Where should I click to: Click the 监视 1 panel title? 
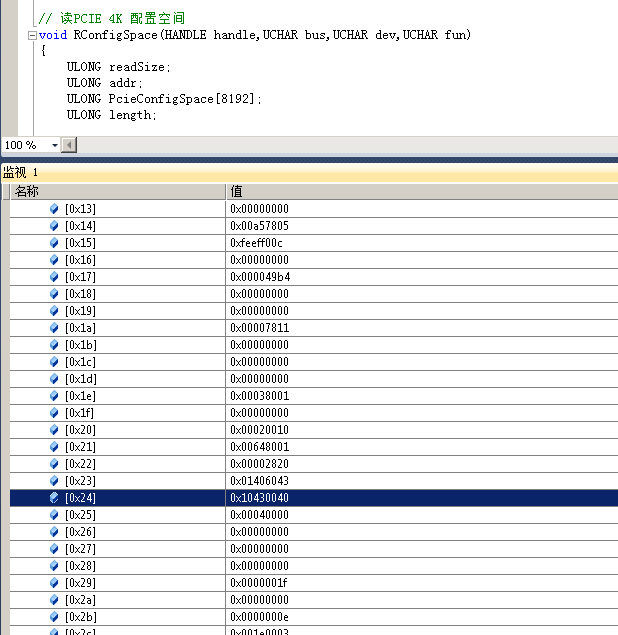(x=20, y=173)
